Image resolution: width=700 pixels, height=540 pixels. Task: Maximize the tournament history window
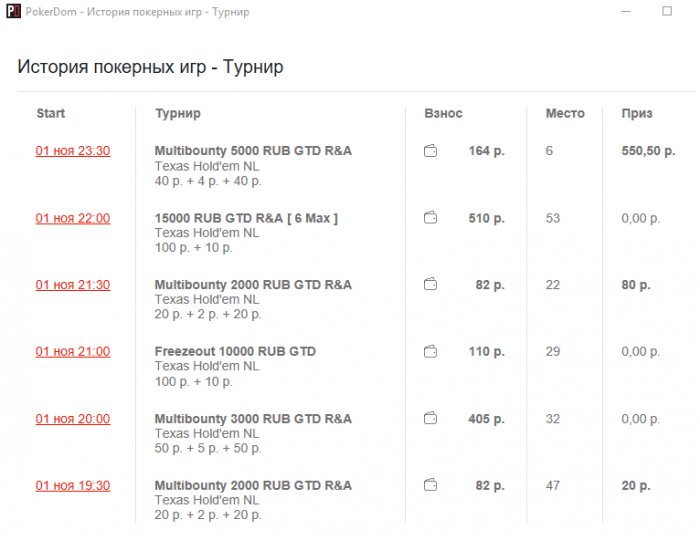pos(667,12)
